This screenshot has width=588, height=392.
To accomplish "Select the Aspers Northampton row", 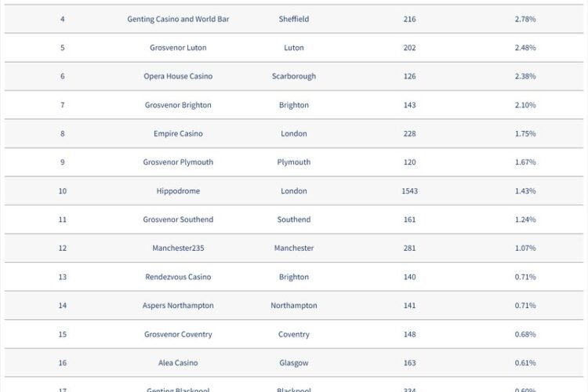I will [x=294, y=305].
